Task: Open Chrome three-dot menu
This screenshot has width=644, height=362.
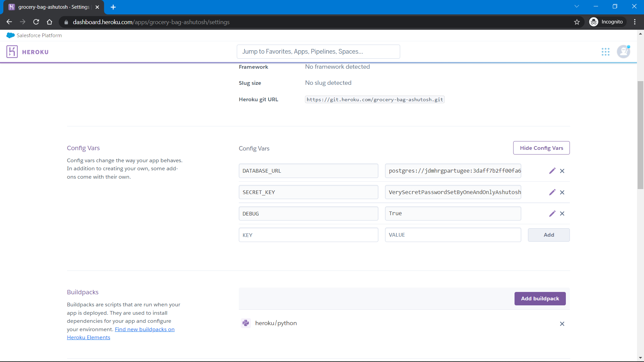Action: point(635,22)
